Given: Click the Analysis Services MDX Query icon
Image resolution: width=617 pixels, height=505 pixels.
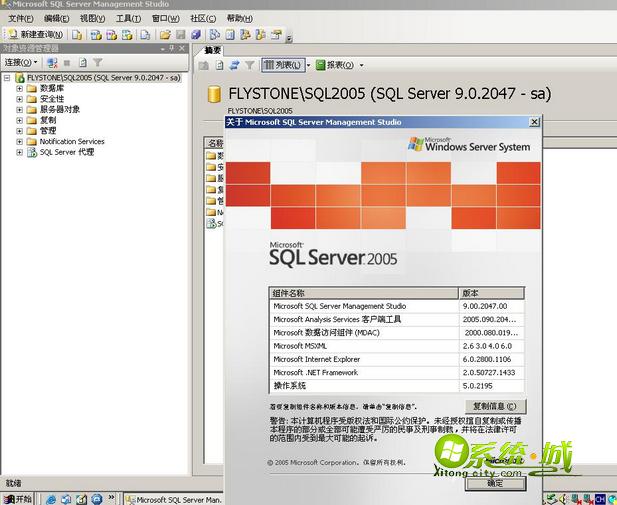Looking at the screenshot, I should 96,35.
